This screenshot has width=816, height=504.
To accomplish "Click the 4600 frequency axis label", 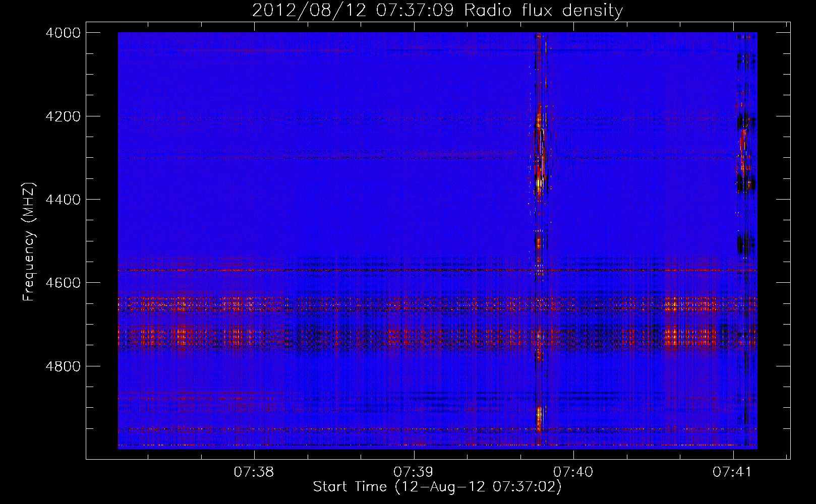I will click(63, 283).
